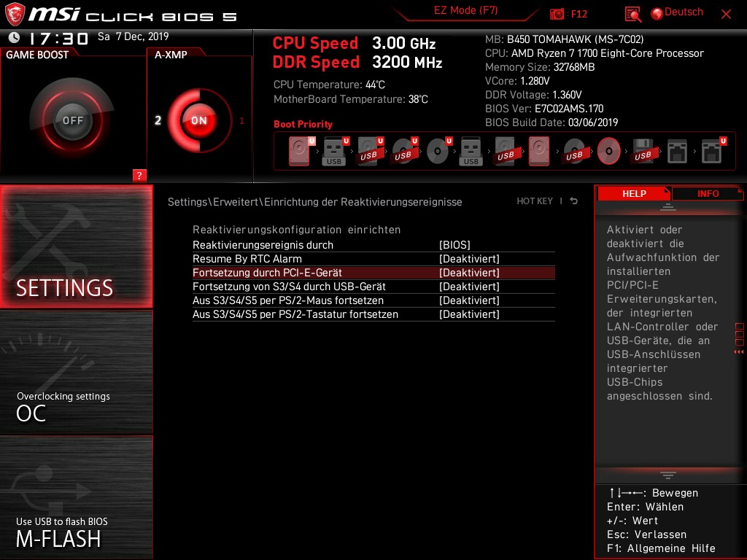Image resolution: width=747 pixels, height=560 pixels.
Task: Click the clock icon beside the time
Action: pos(15,37)
